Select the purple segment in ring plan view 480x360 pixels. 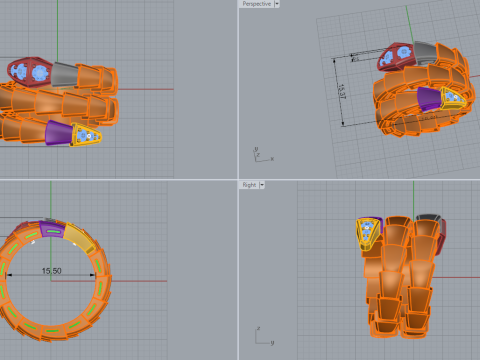(51, 229)
